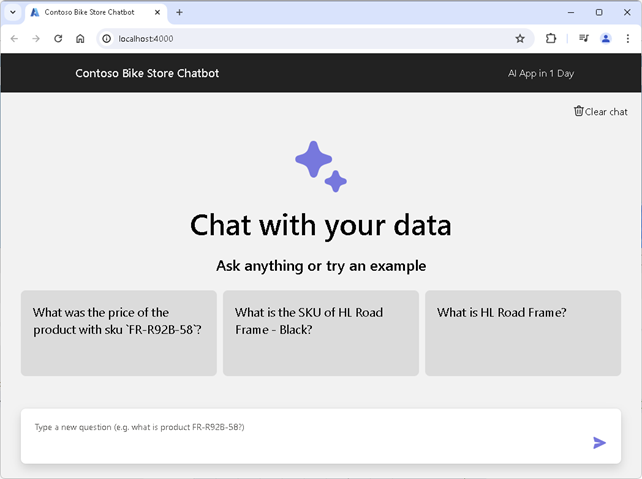Open a new browser tab

(180, 12)
